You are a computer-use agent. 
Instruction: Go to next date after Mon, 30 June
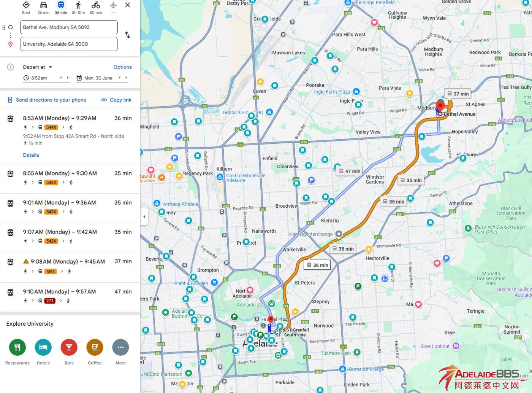126,78
